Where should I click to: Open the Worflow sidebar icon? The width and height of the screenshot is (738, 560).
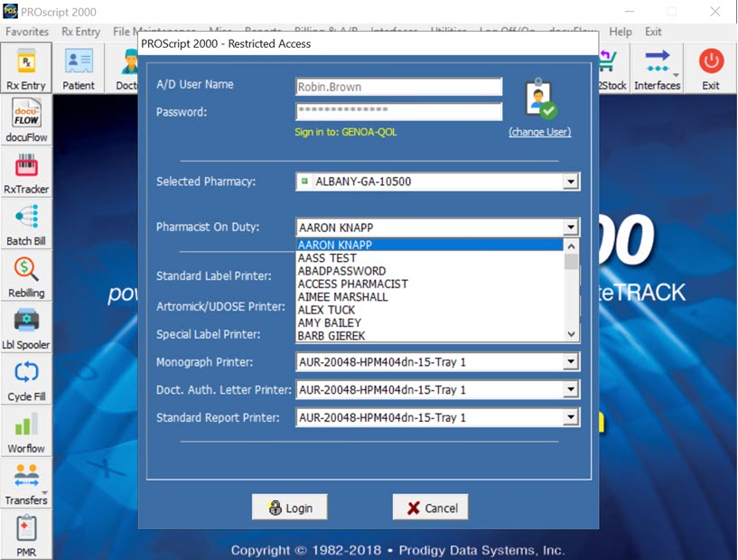point(26,432)
